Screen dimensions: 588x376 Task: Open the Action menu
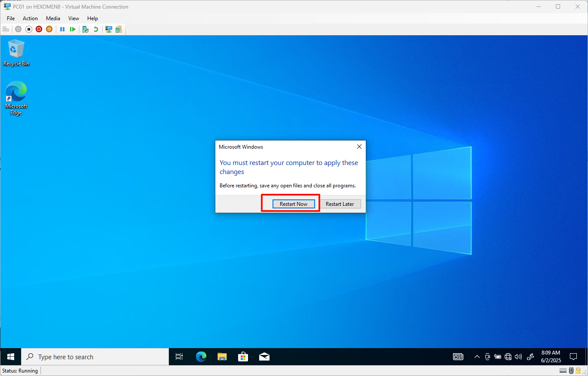click(30, 18)
